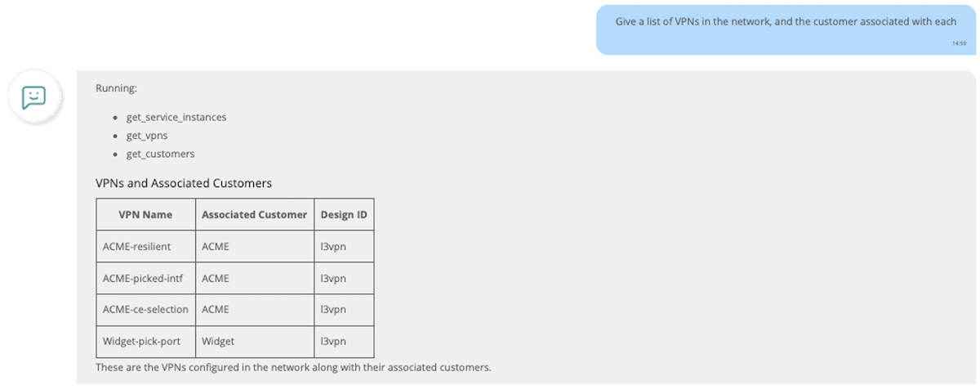
Task: Select the Widget-pick-port table cell
Action: (145, 342)
